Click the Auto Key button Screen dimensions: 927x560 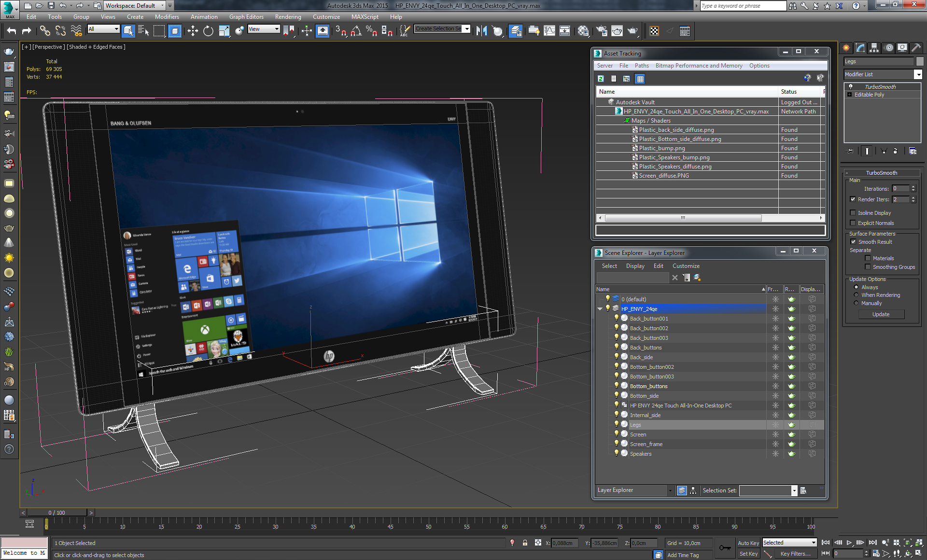[748, 543]
